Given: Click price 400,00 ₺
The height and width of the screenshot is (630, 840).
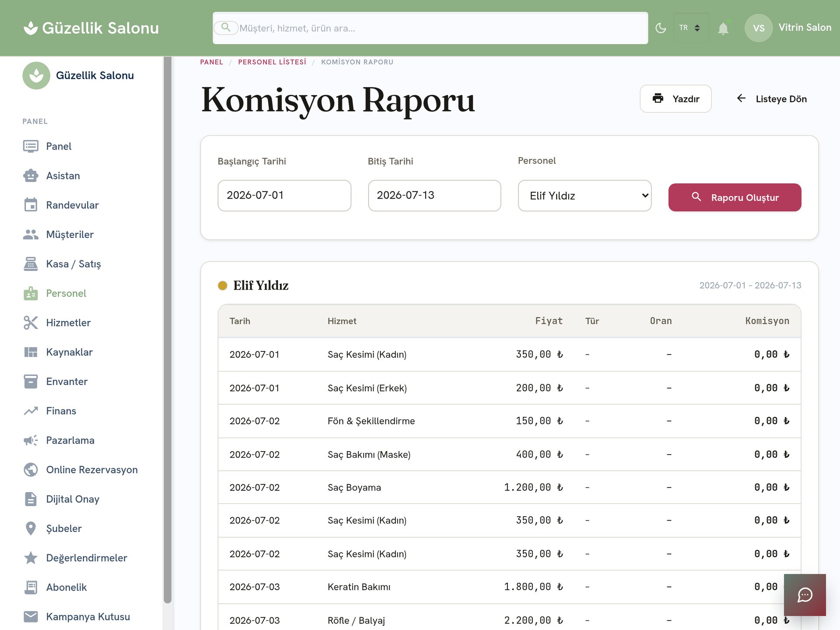Looking at the screenshot, I should (539, 455).
